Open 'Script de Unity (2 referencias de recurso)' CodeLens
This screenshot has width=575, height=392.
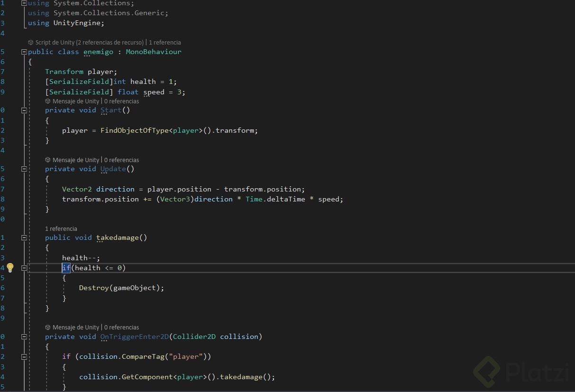(x=86, y=42)
